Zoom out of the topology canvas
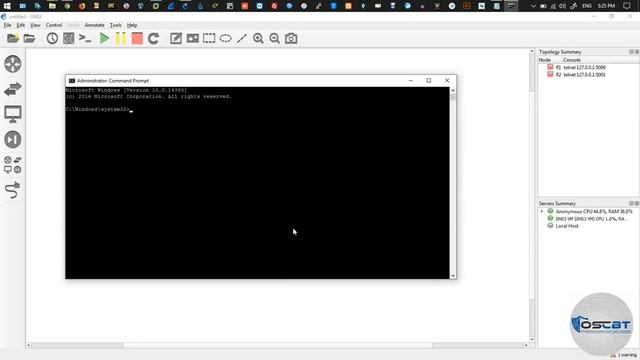Image resolution: width=640 pixels, height=360 pixels. [274, 38]
